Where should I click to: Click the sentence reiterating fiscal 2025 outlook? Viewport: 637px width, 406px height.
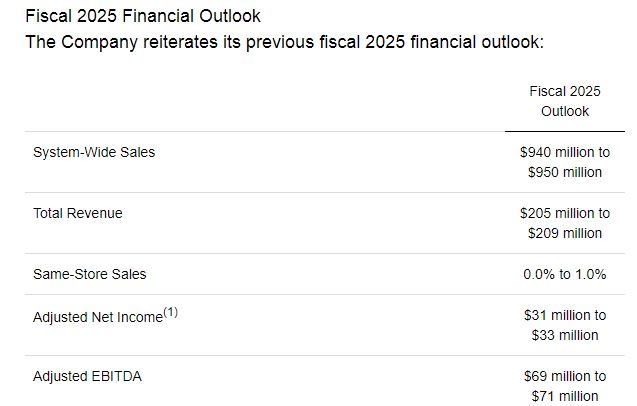point(284,42)
